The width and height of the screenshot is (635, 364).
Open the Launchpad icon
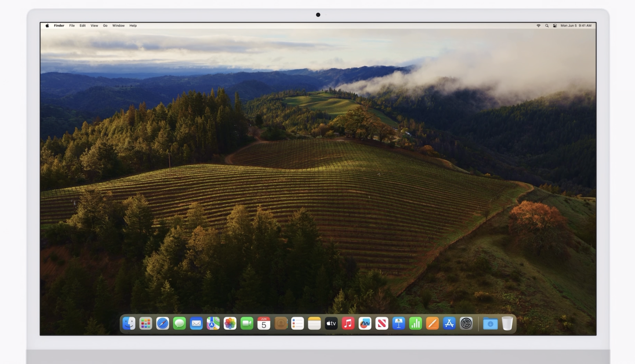(146, 323)
